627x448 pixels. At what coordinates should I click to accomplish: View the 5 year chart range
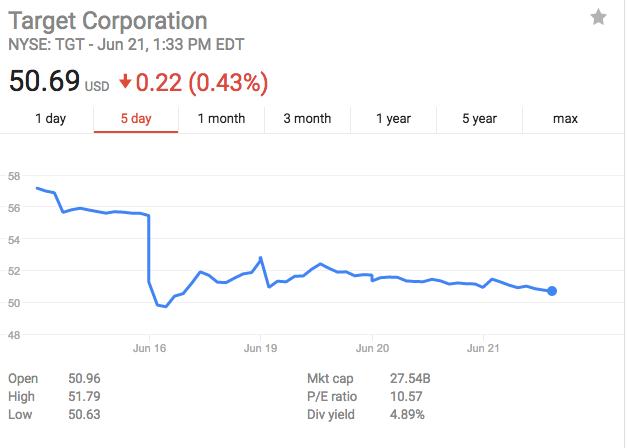(479, 119)
